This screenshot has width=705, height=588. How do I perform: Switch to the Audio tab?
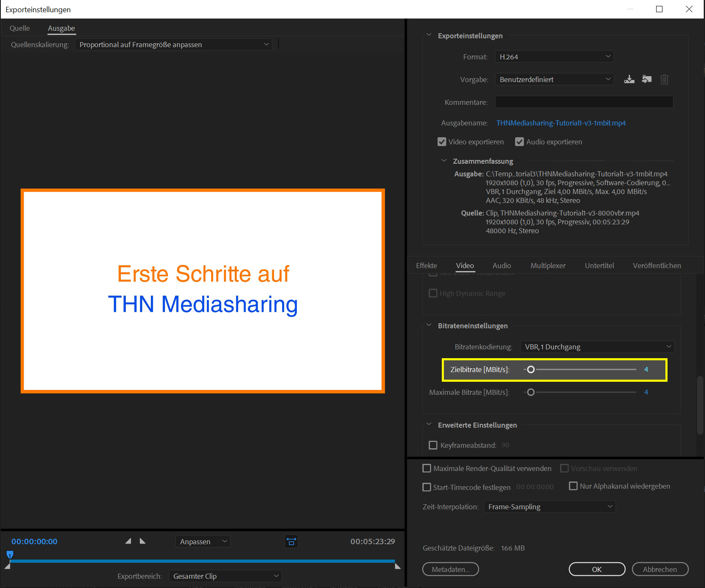pyautogui.click(x=502, y=266)
